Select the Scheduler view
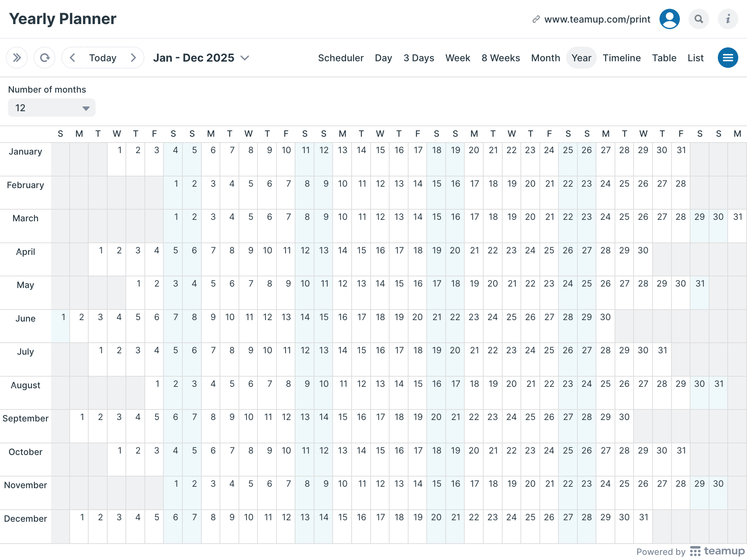 pos(341,58)
